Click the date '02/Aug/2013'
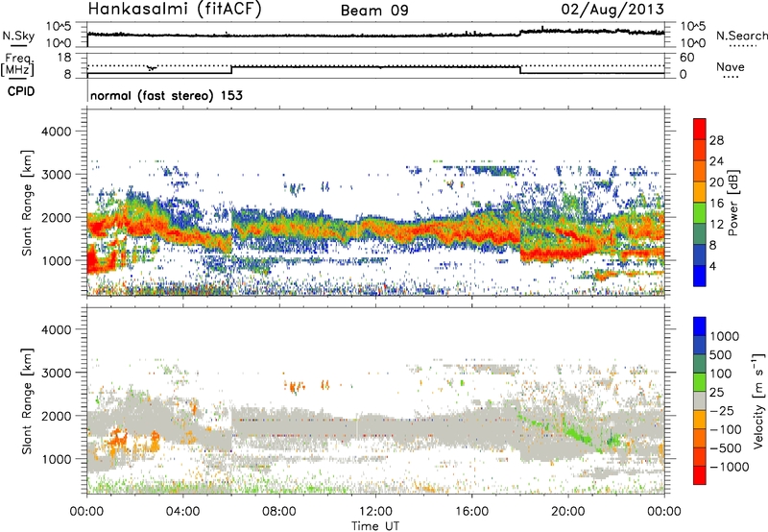The width and height of the screenshot is (768, 532). coord(612,9)
